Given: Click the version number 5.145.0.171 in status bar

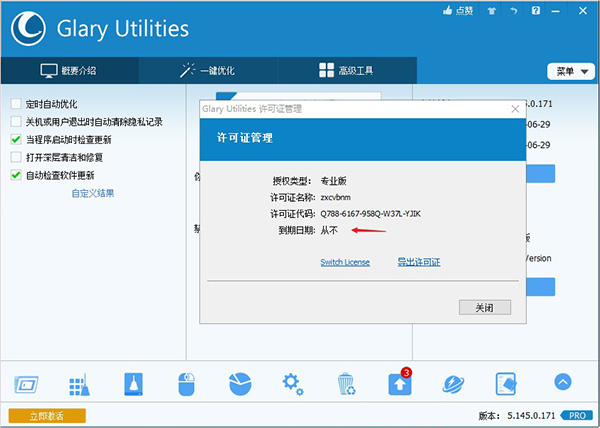Looking at the screenshot, I should click(x=531, y=415).
